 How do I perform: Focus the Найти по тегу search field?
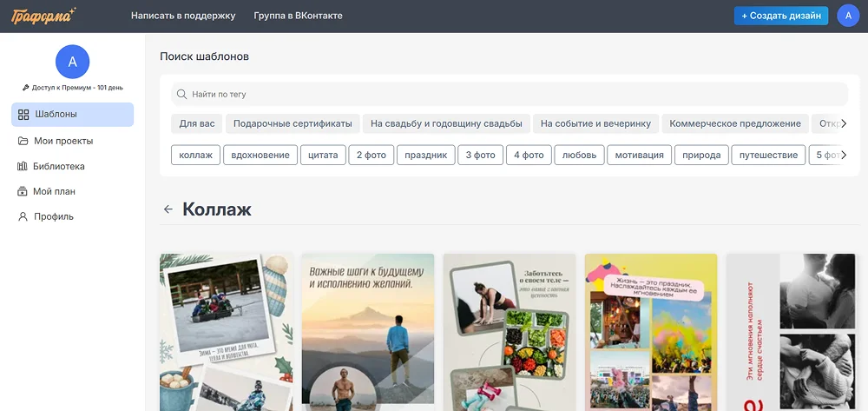510,94
